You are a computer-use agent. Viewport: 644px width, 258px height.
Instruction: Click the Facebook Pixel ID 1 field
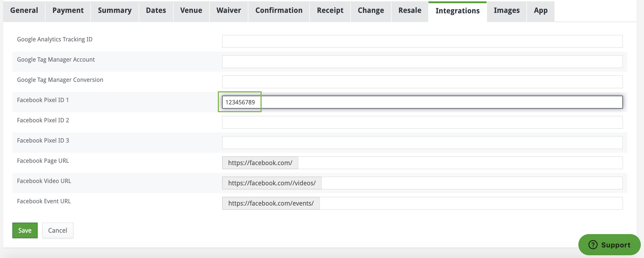point(422,102)
